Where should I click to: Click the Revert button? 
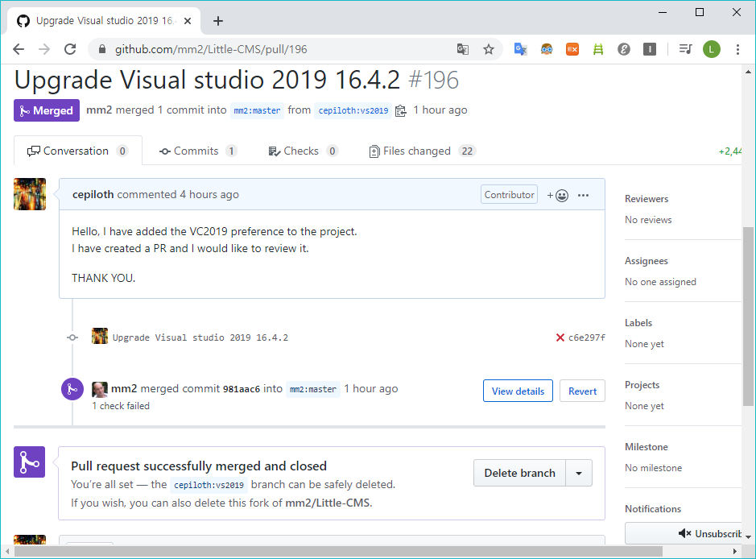click(582, 391)
